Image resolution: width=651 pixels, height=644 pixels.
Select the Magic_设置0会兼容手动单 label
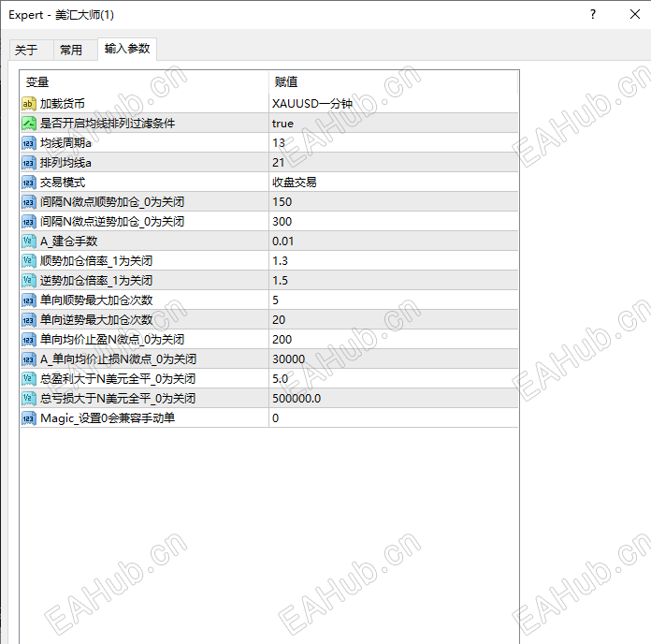108,418
